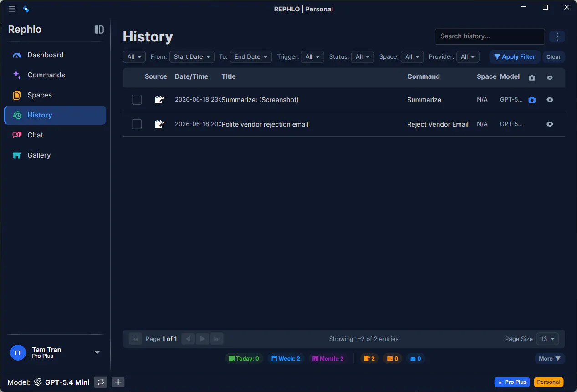Image resolution: width=577 pixels, height=392 pixels.
Task: Open Tam Tran account menu arrow
Action: (x=97, y=352)
